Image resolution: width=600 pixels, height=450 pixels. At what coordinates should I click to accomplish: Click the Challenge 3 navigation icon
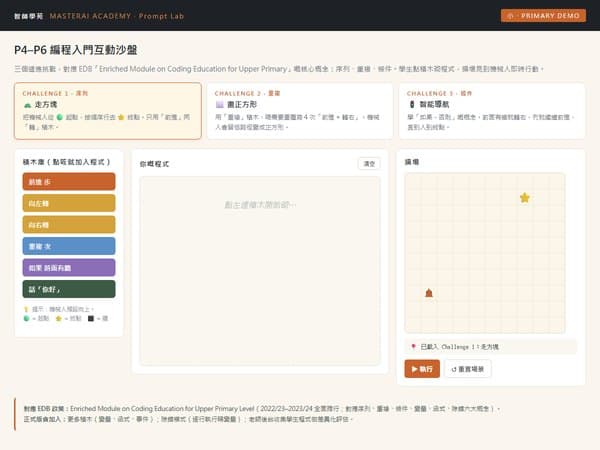(412, 104)
